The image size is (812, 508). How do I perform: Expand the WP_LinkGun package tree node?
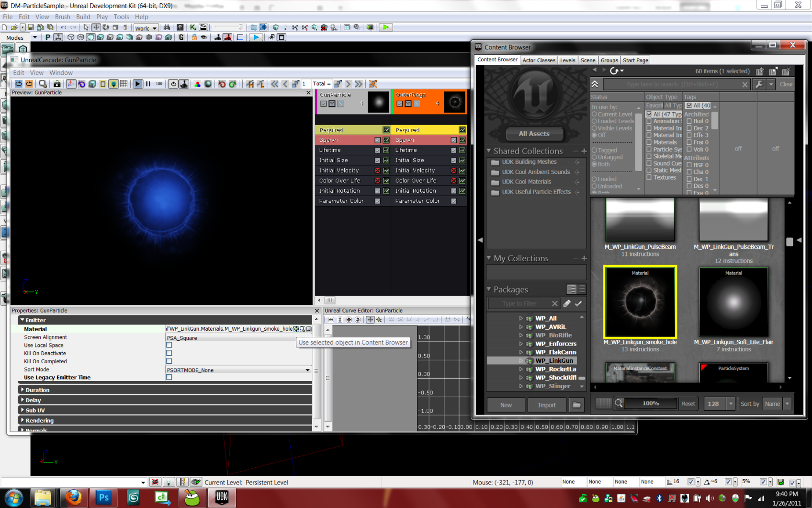[x=521, y=360]
